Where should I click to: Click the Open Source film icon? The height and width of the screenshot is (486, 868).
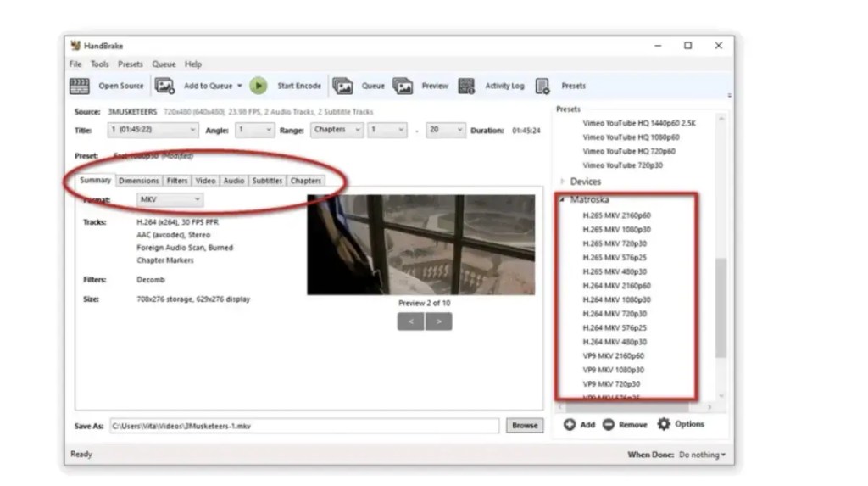(x=79, y=86)
